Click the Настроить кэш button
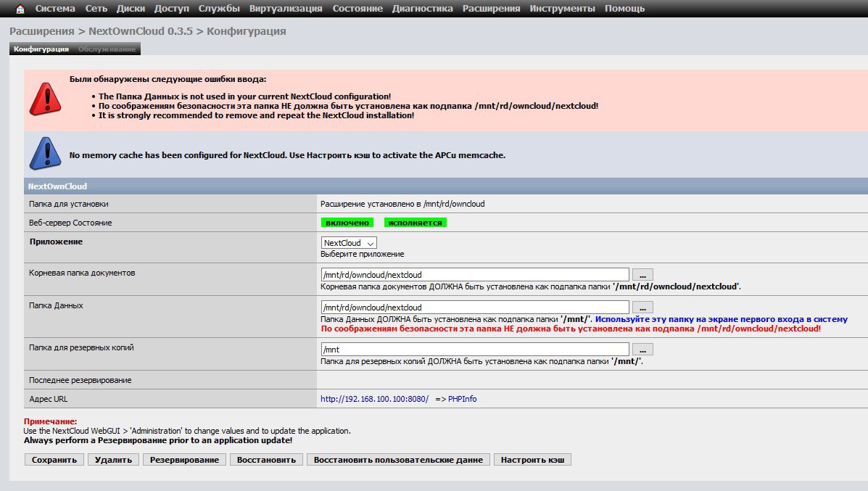 (532, 459)
